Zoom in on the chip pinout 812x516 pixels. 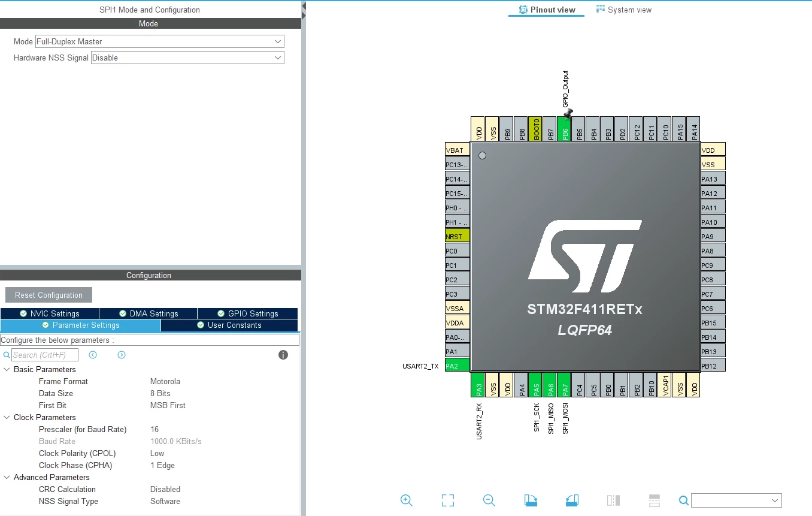pos(407,500)
